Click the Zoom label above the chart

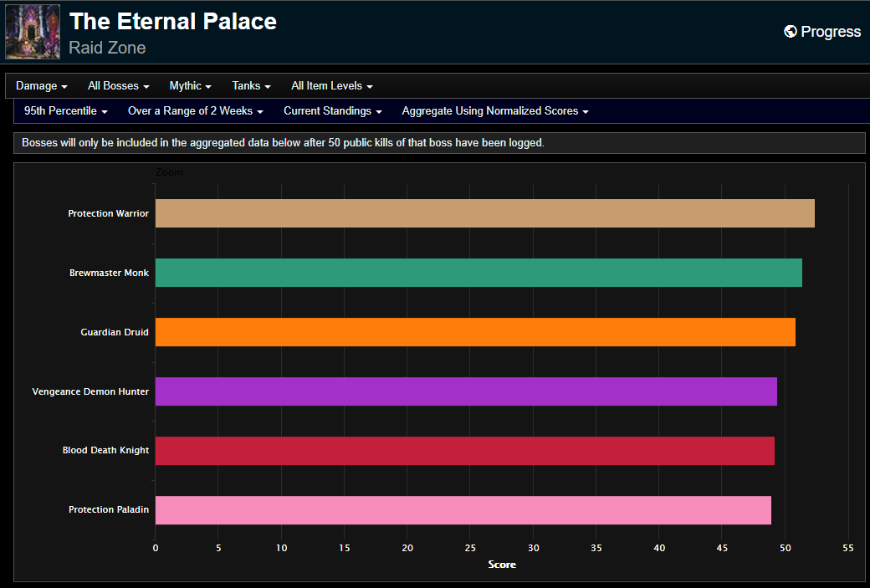169,172
